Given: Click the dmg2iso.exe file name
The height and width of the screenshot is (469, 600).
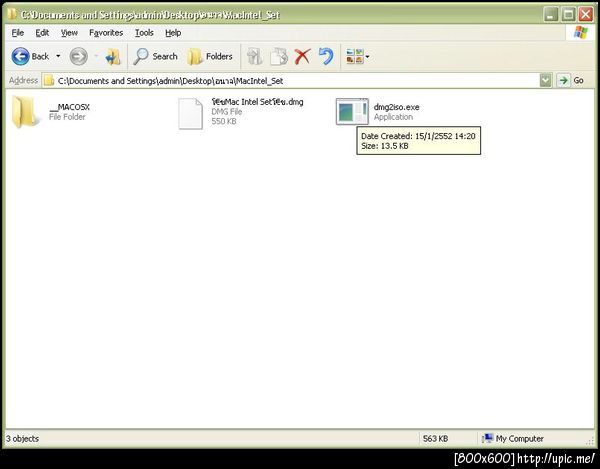Looking at the screenshot, I should (396, 107).
